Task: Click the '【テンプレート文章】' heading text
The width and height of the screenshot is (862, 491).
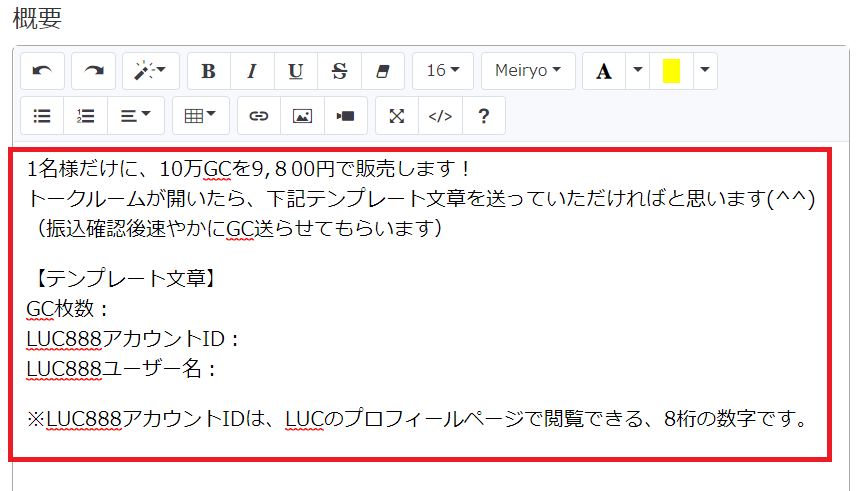Action: pyautogui.click(x=125, y=279)
